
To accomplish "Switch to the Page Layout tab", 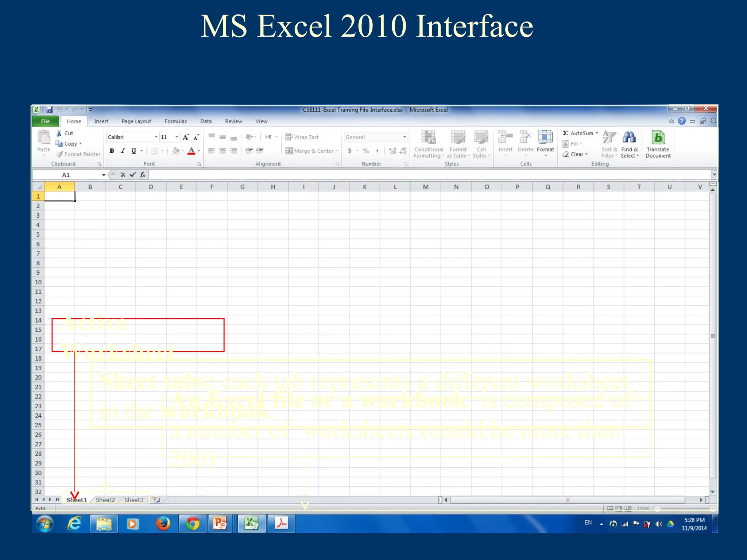I will 136,121.
